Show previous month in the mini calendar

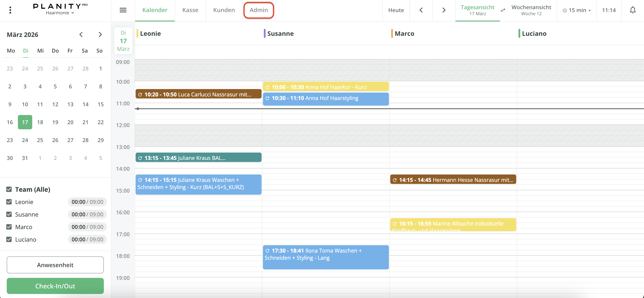(x=81, y=34)
